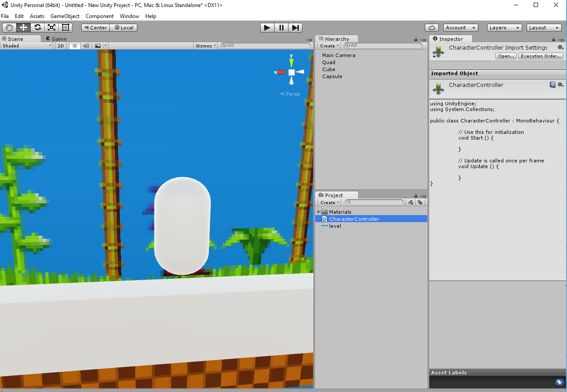
Task: Open the Gizmos dropdown
Action: [x=206, y=46]
